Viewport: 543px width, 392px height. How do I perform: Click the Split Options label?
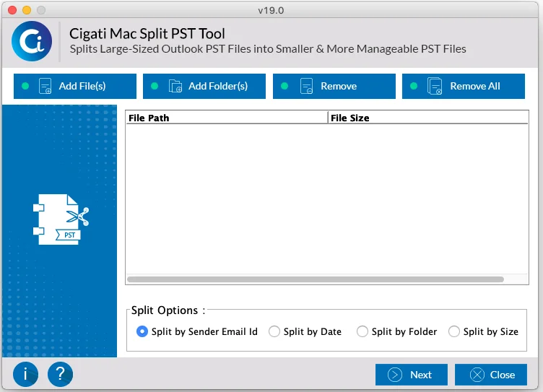pos(168,310)
